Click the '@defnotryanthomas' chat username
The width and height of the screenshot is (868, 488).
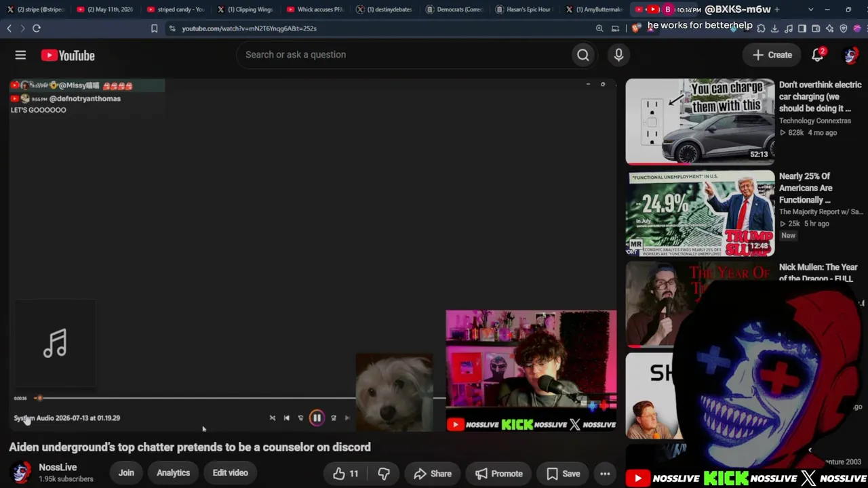coord(85,98)
